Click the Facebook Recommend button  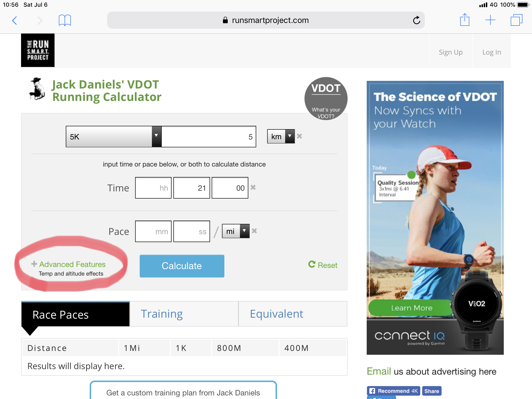coord(393,391)
